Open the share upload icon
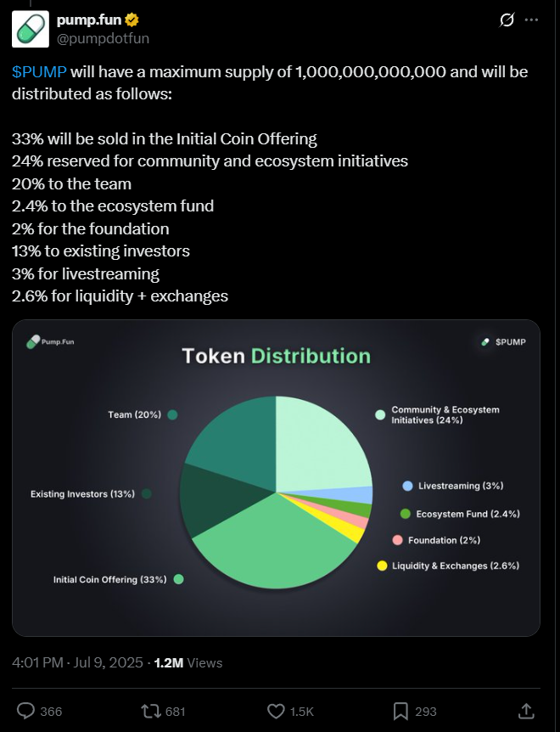 526,711
